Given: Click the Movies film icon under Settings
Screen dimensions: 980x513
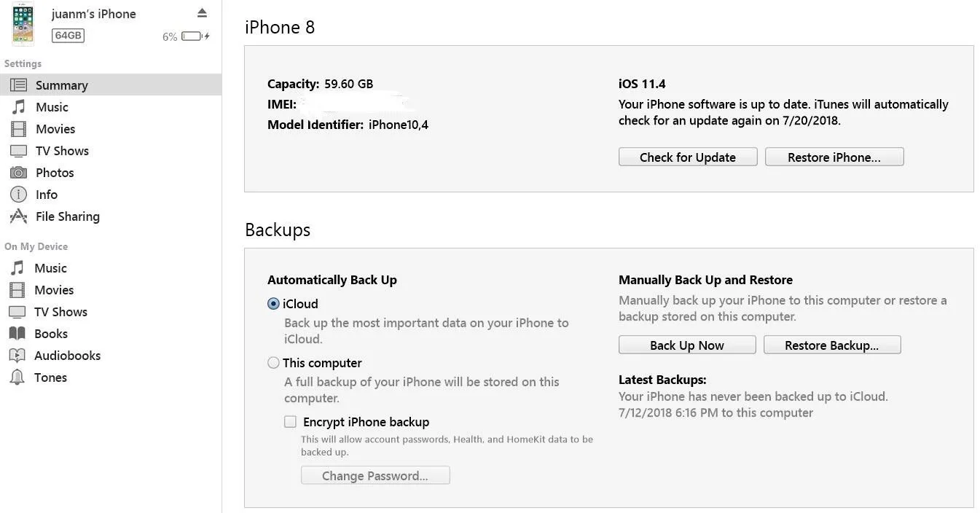Looking at the screenshot, I should pyautogui.click(x=18, y=129).
